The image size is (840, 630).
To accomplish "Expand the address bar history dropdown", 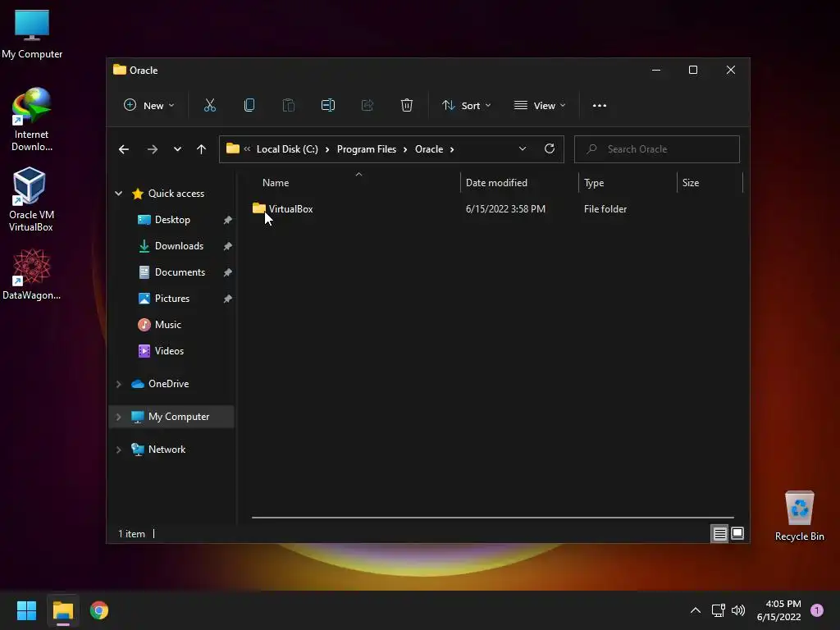I will pos(523,149).
